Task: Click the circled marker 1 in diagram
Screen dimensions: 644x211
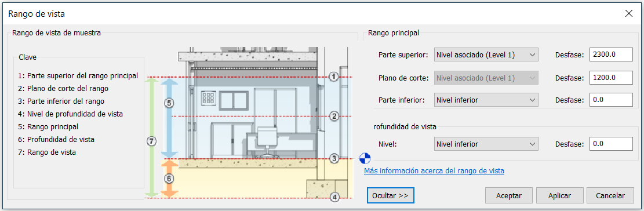Action: (x=334, y=77)
